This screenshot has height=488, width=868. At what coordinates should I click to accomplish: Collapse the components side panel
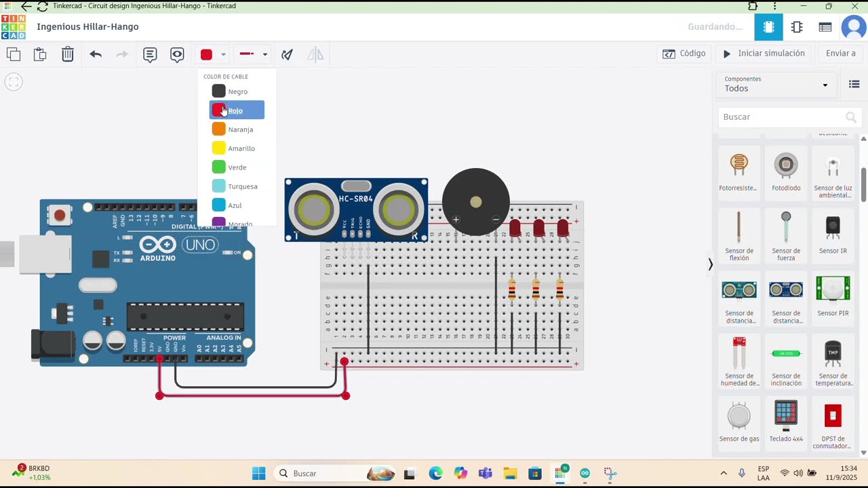[710, 264]
